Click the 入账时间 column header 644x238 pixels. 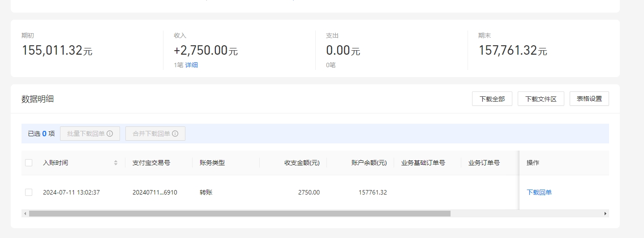tap(56, 163)
